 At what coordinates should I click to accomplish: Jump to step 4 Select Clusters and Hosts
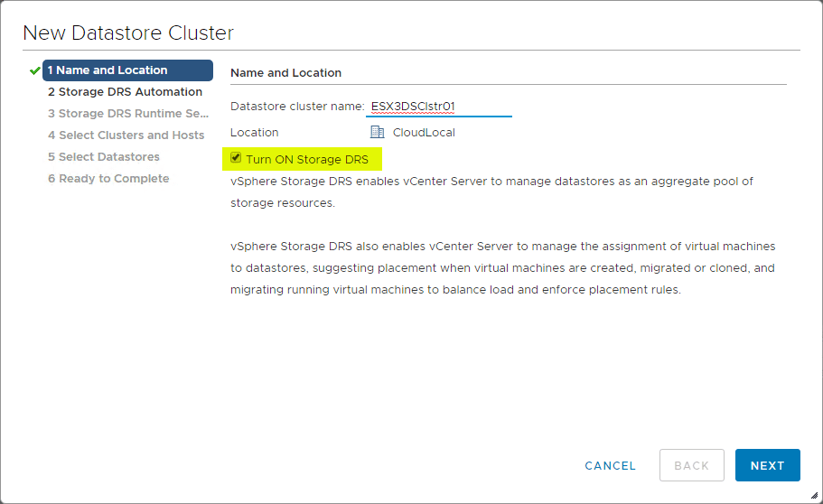[x=126, y=135]
